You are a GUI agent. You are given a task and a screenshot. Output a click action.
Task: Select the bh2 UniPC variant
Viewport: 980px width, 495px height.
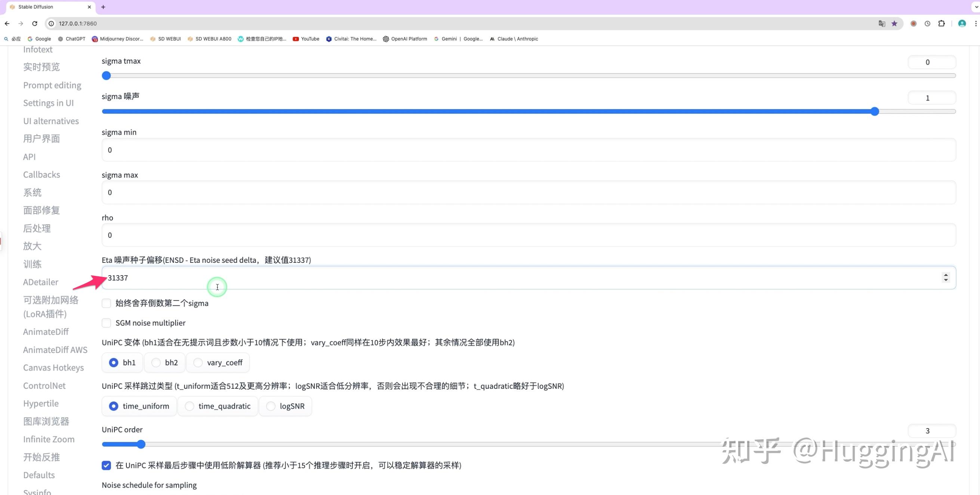[x=155, y=362]
